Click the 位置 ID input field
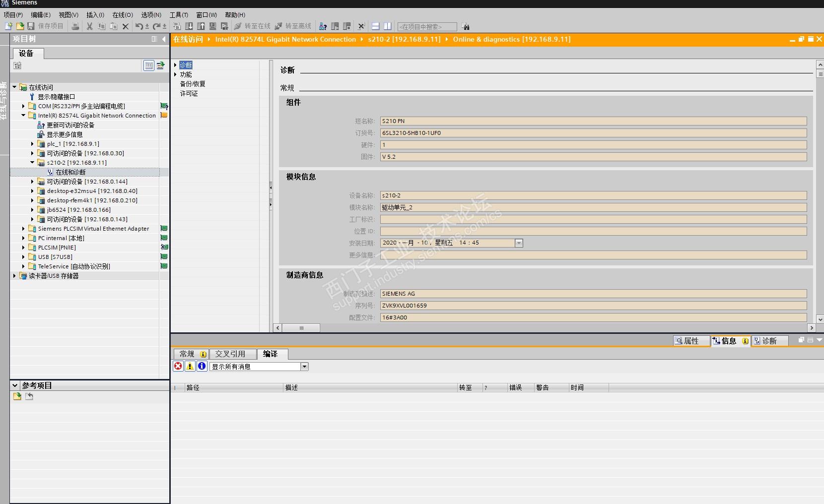This screenshot has height=504, width=824. (x=593, y=231)
